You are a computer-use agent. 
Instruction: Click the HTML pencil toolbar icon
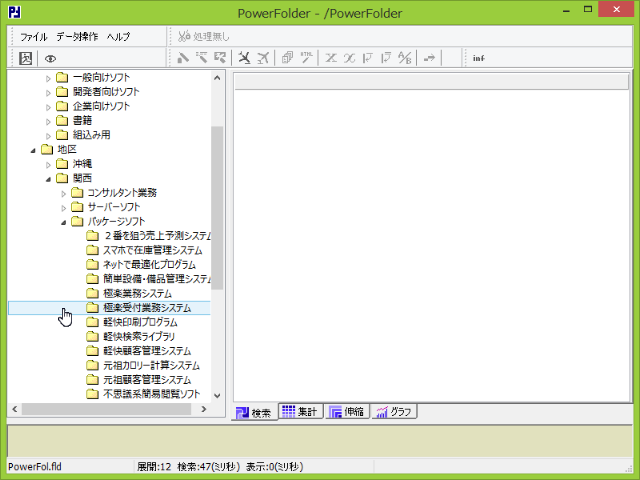pos(306,58)
